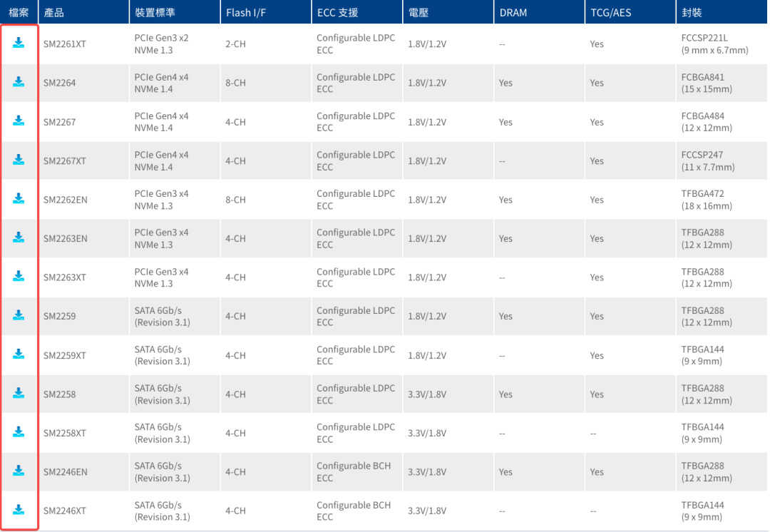Download the SM2267XT file
The image size is (770, 532).
19,159
